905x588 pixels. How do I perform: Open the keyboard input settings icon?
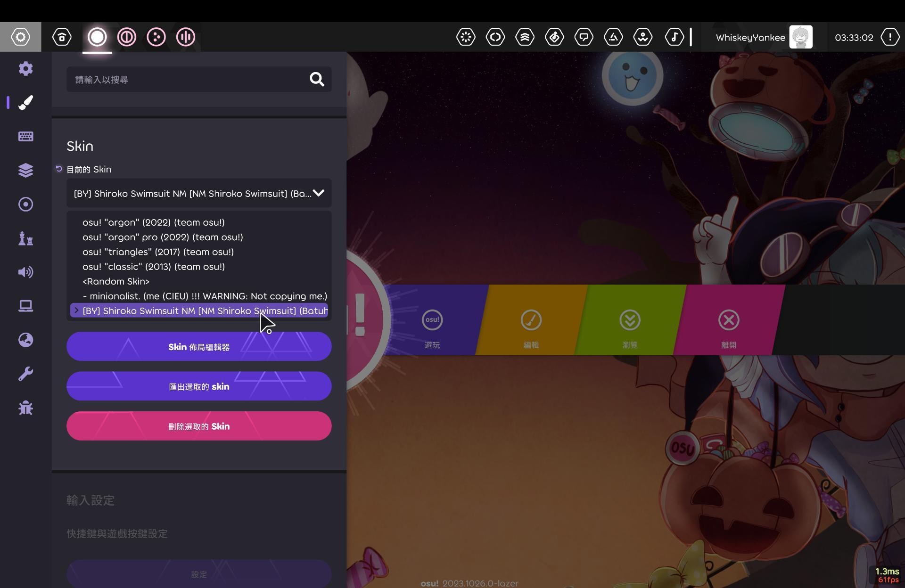tap(25, 137)
